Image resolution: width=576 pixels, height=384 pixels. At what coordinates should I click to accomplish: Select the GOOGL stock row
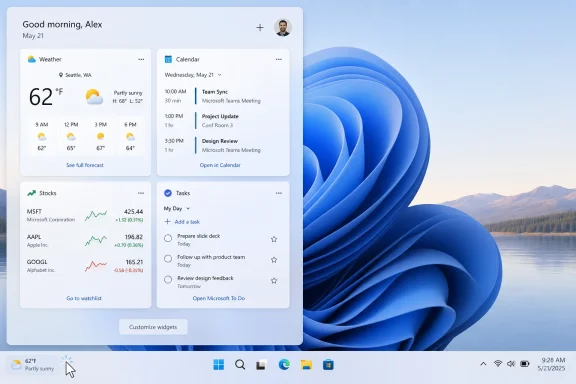coord(85,266)
